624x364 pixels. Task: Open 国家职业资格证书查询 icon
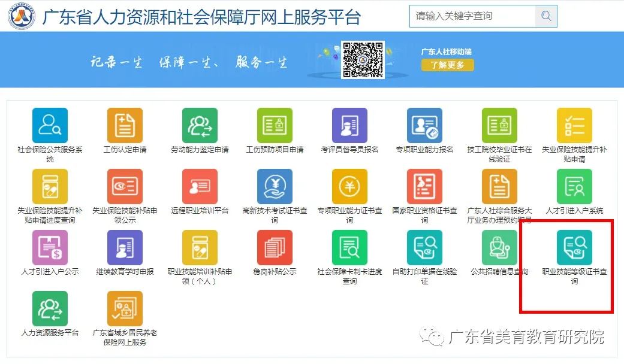pos(424,187)
